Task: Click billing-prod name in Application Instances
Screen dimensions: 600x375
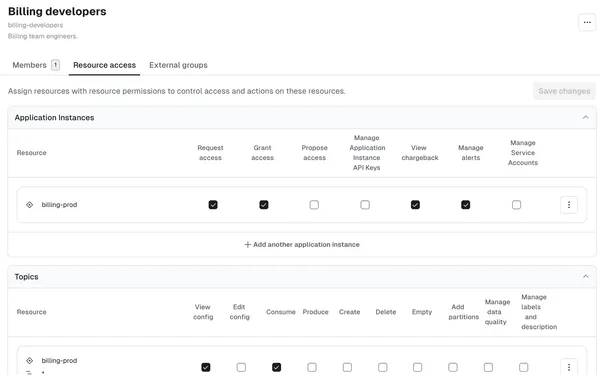Action: 59,205
